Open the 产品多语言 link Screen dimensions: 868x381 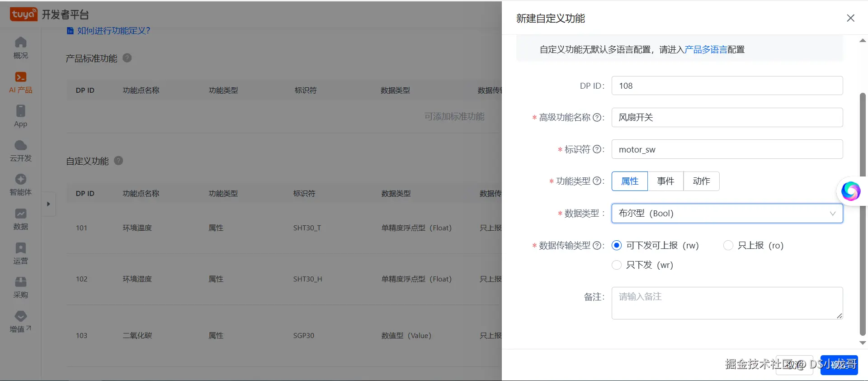pos(706,49)
